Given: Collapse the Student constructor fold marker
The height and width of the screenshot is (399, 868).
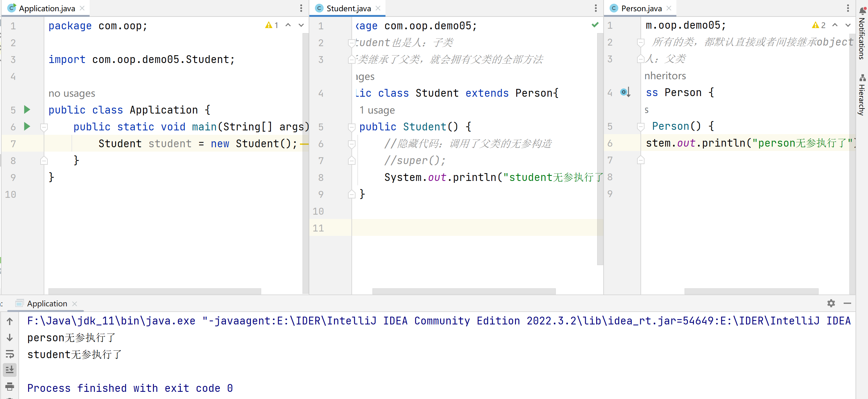Looking at the screenshot, I should 351,127.
